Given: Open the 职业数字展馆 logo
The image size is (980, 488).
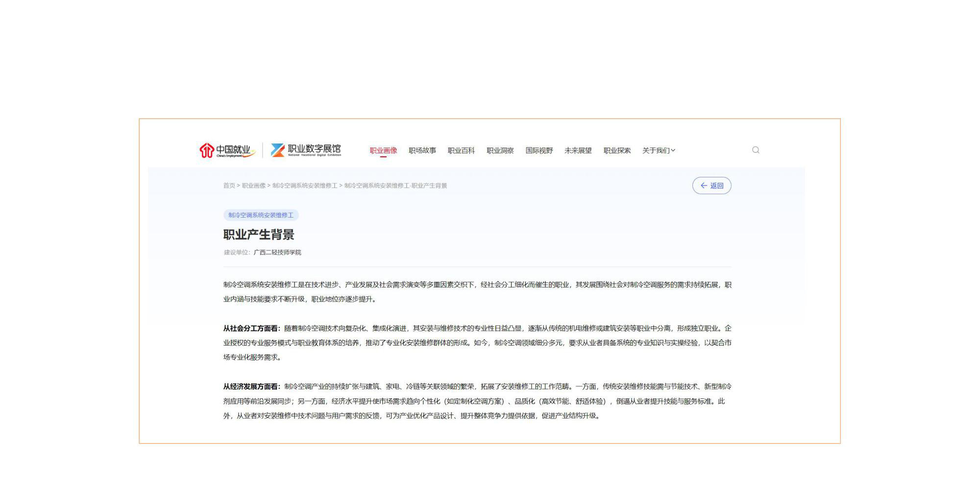Looking at the screenshot, I should point(306,150).
